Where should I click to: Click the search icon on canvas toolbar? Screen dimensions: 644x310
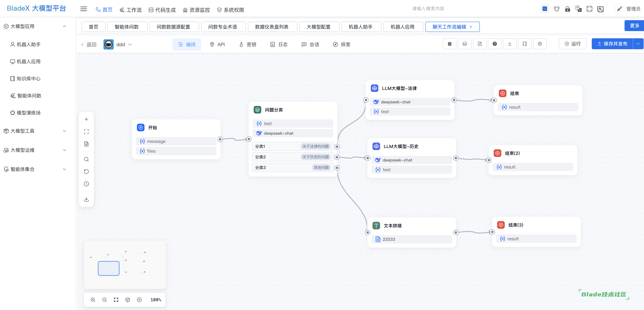coord(86,159)
